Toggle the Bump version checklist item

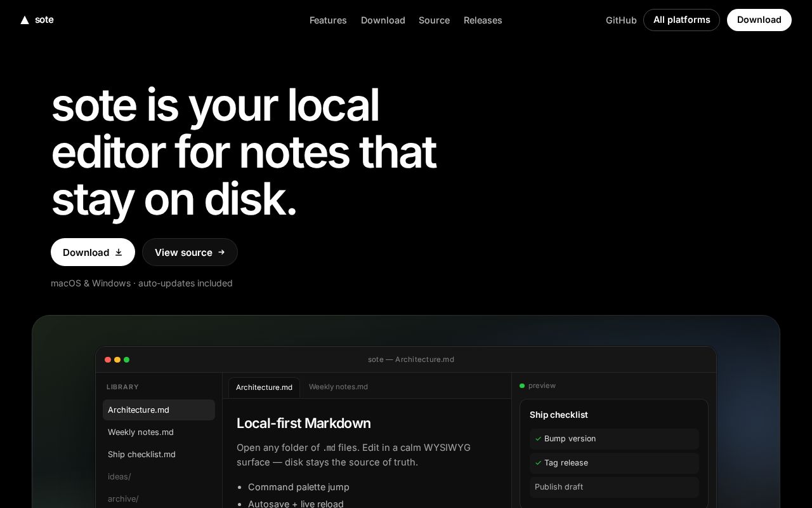click(x=614, y=439)
